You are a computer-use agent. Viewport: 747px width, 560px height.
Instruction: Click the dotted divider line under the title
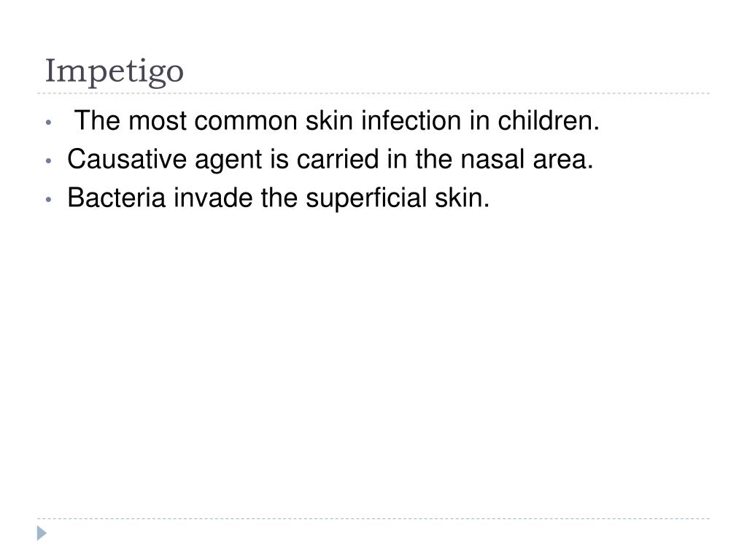point(373,93)
